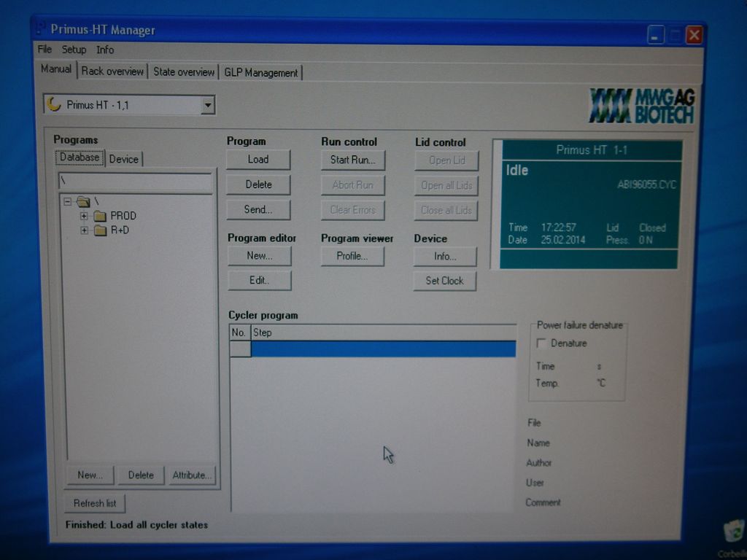Click the Open Lid button
Image resolution: width=747 pixels, height=560 pixels.
tap(446, 160)
